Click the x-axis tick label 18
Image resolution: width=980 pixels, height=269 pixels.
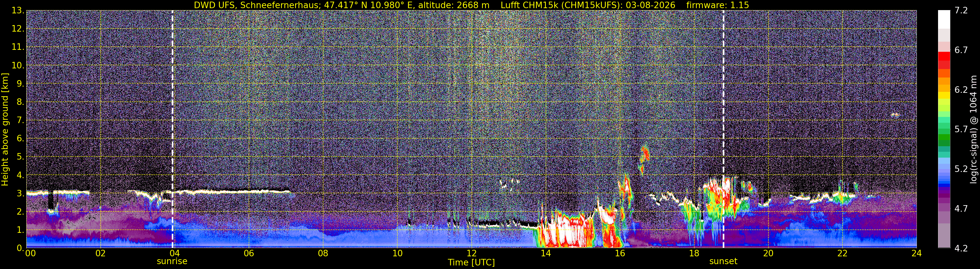694,253
